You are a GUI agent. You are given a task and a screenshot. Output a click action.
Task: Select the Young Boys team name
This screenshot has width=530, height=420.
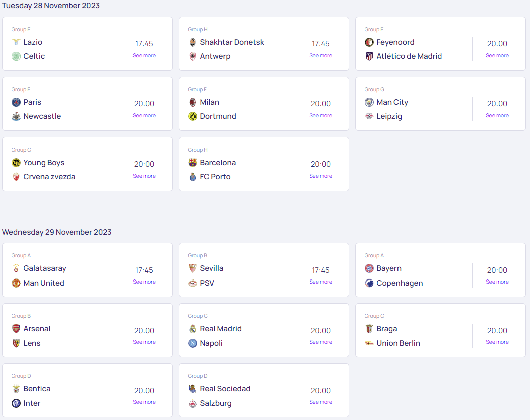click(44, 163)
